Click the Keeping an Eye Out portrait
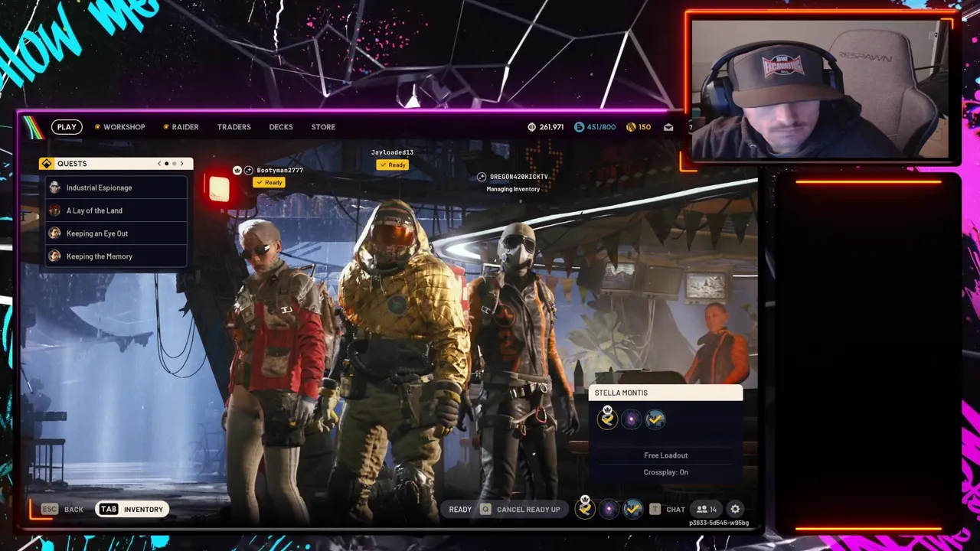 point(54,233)
